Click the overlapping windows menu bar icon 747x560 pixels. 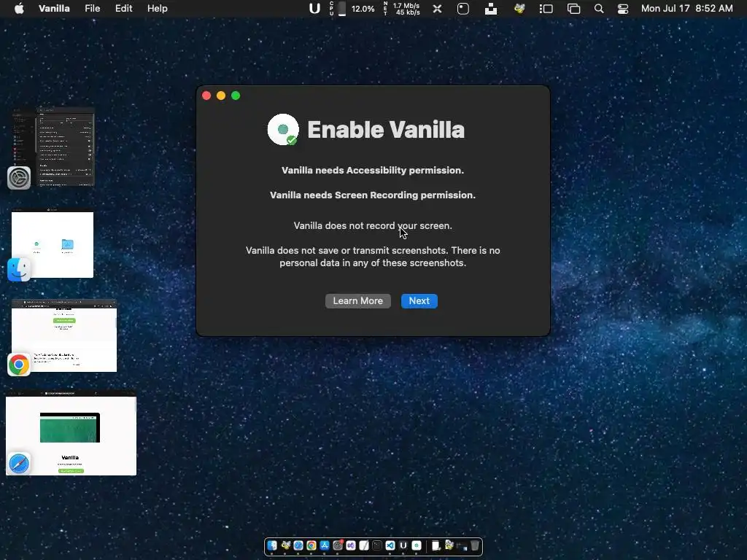573,9
